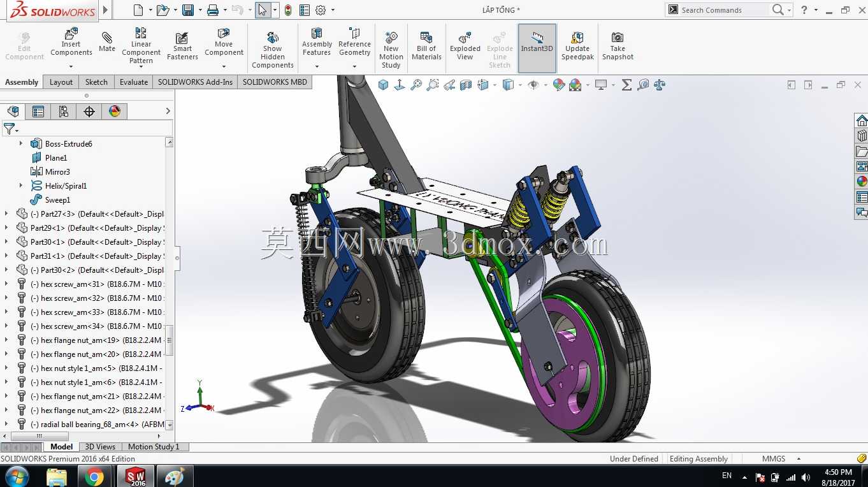Expand the Part29<1> tree node
Image resolution: width=868 pixels, height=487 pixels.
click(x=7, y=228)
